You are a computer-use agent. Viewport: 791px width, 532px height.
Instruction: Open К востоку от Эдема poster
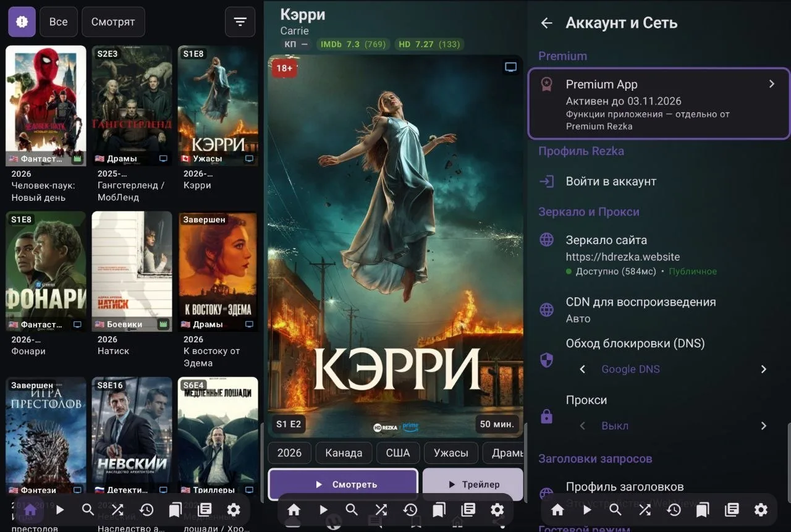pos(218,271)
